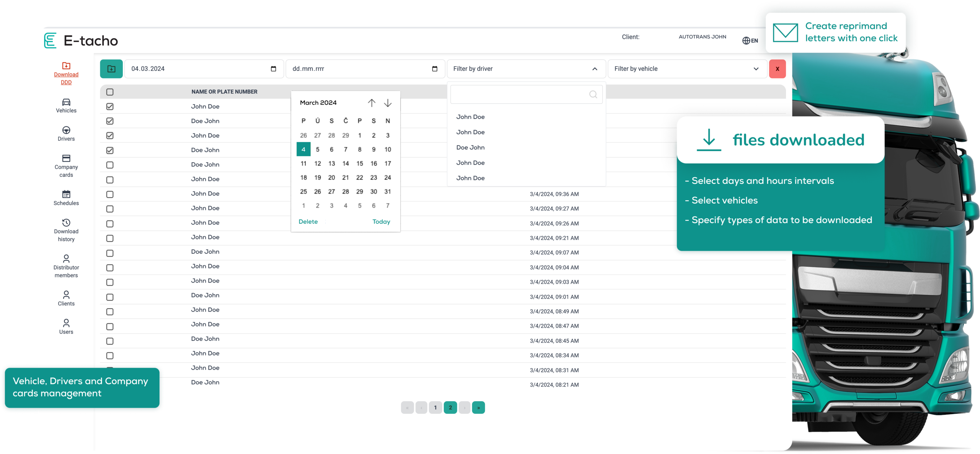The image size is (980, 454).
Task: Click the Today link in calendar
Action: click(381, 222)
